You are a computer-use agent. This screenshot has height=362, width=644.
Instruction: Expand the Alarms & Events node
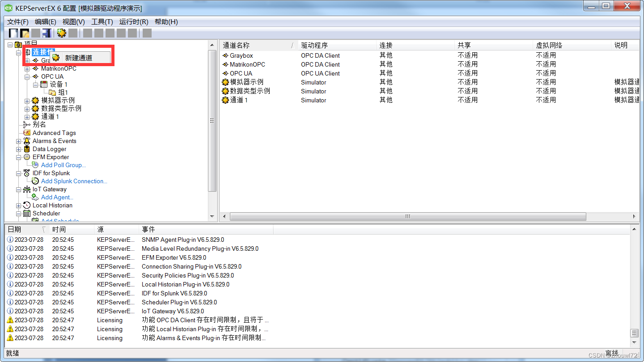coord(18,141)
